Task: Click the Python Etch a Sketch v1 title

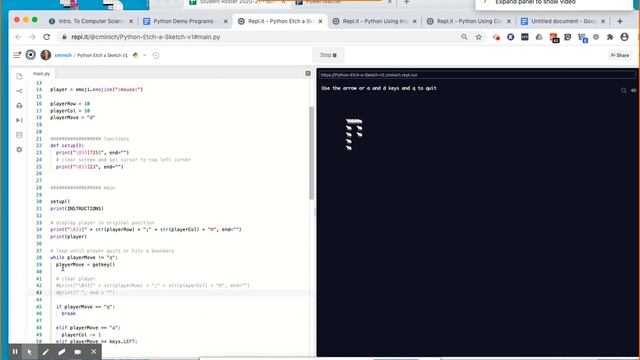Action: click(x=102, y=55)
